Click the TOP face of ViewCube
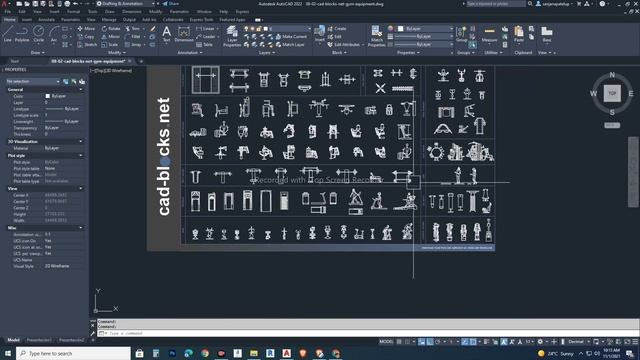This screenshot has height=360, width=640. (612, 93)
